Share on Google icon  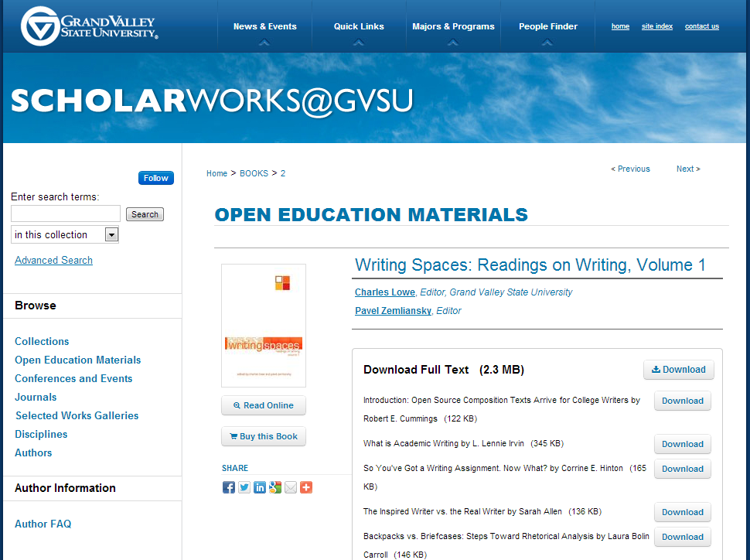click(275, 487)
